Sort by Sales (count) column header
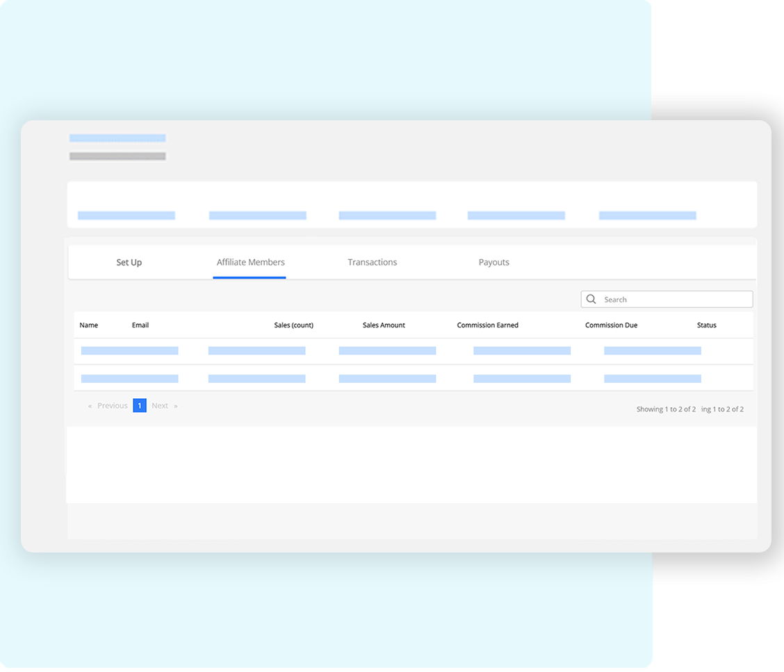This screenshot has height=672, width=784. pos(293,325)
